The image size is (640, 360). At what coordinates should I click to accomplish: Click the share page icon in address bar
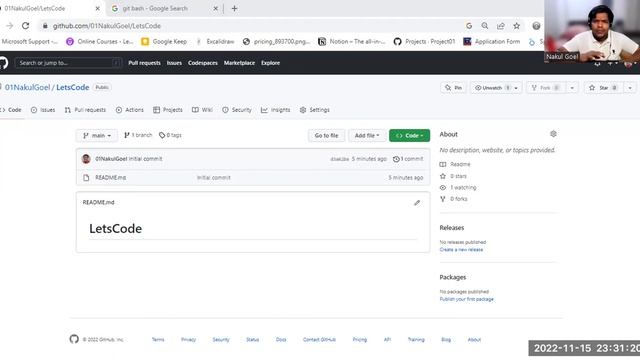click(x=500, y=26)
